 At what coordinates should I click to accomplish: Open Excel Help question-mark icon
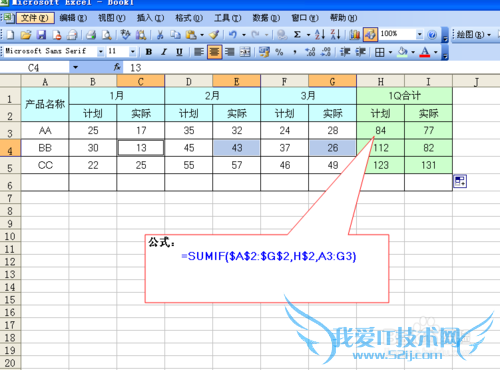(432, 35)
